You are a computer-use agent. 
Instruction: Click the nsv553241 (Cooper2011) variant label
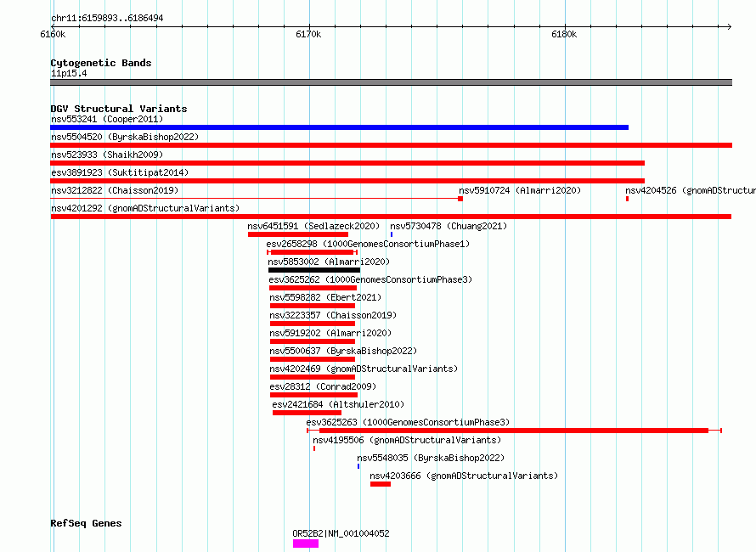click(x=107, y=119)
